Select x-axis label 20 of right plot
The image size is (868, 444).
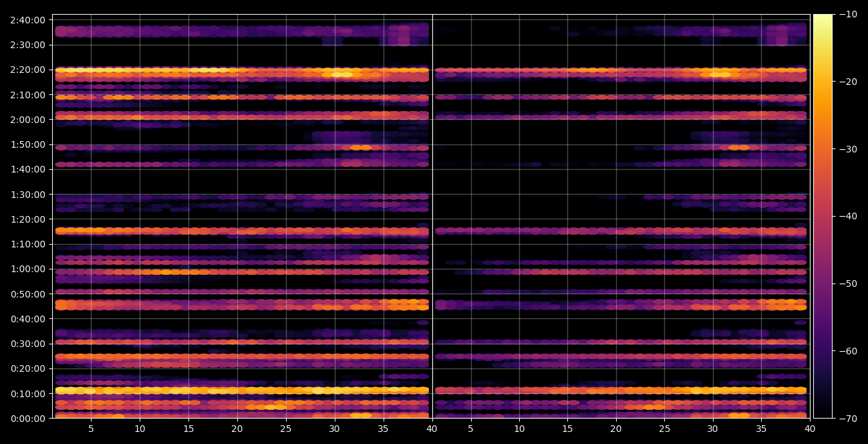tap(616, 429)
